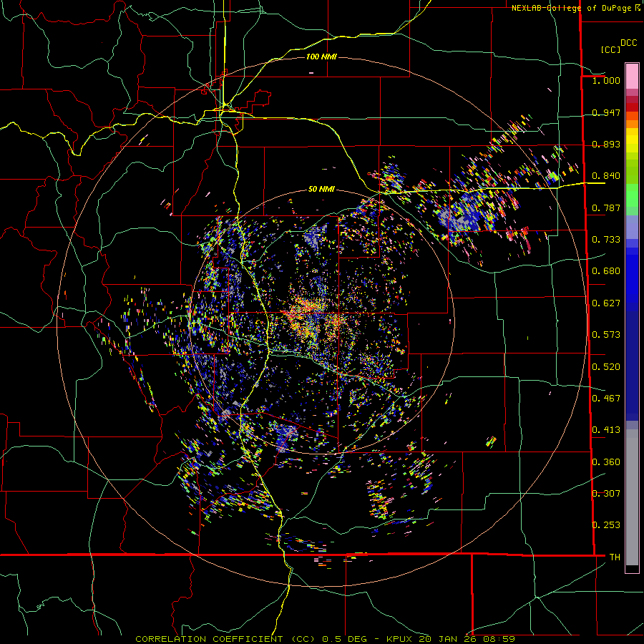Select the 0.413 legend value
The image size is (644, 644).
click(606, 430)
